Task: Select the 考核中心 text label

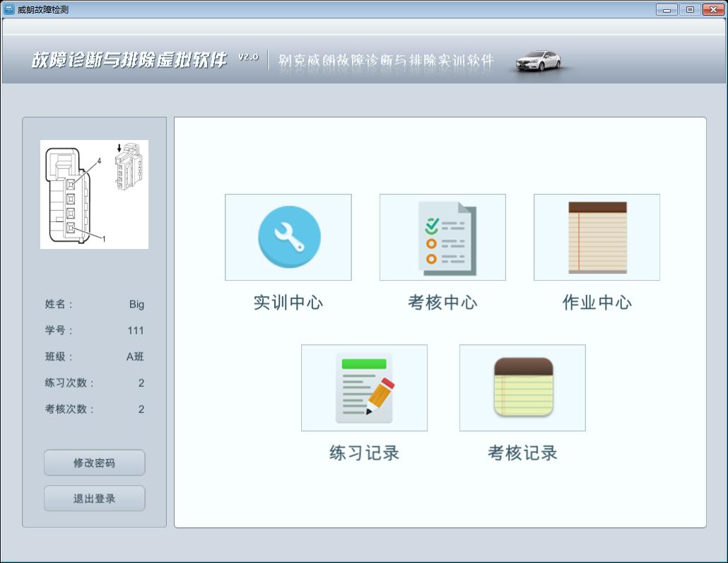Action: [442, 303]
